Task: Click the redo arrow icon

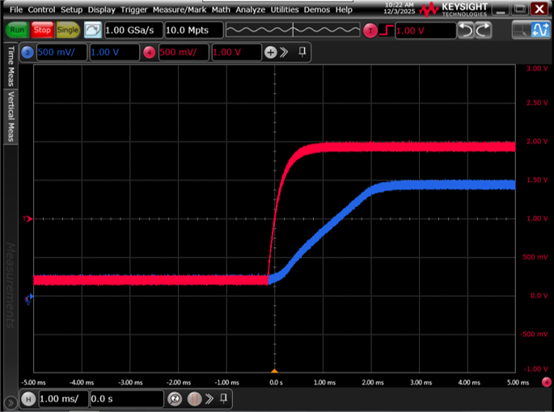Action: click(483, 30)
